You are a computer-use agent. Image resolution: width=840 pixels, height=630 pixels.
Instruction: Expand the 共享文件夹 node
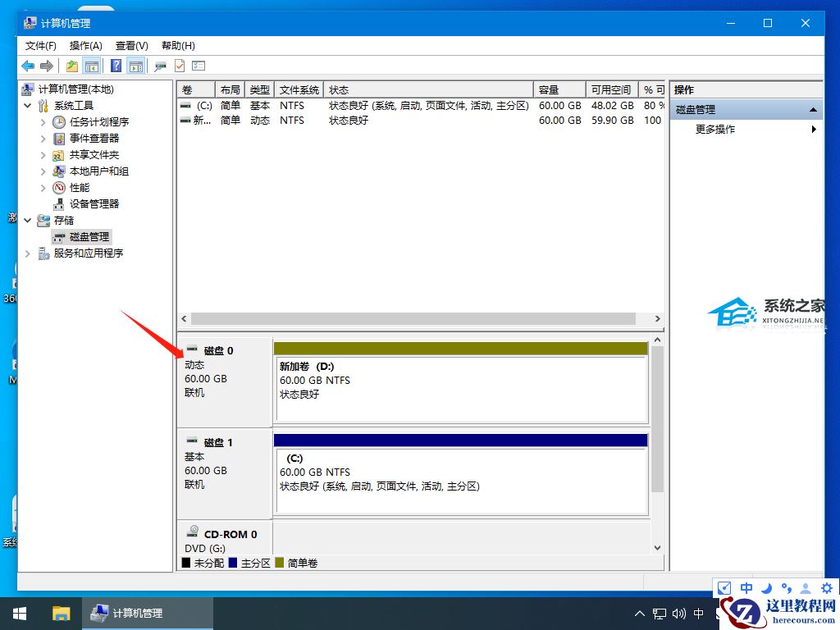tap(43, 155)
